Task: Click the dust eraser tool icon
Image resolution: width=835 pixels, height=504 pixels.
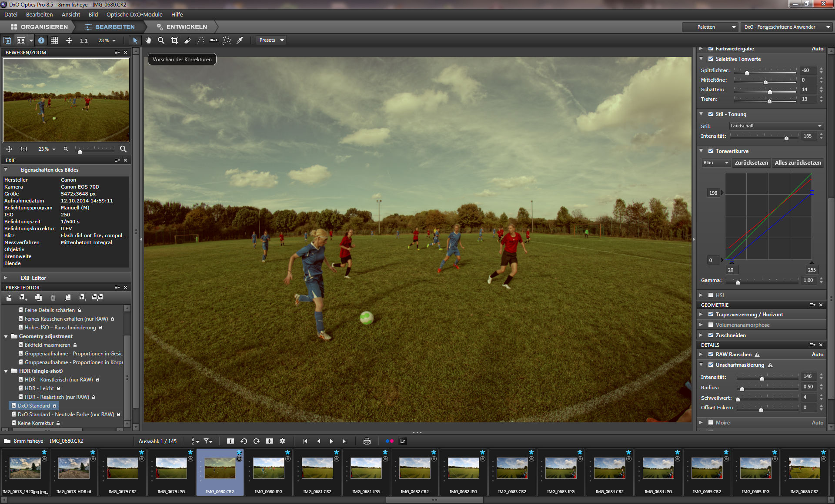Action: click(x=187, y=40)
